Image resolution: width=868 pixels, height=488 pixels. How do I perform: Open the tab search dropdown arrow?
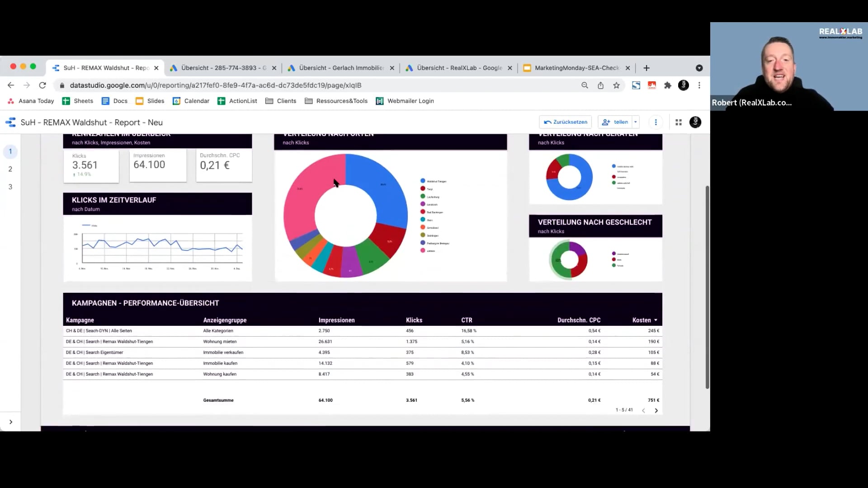[x=699, y=68]
